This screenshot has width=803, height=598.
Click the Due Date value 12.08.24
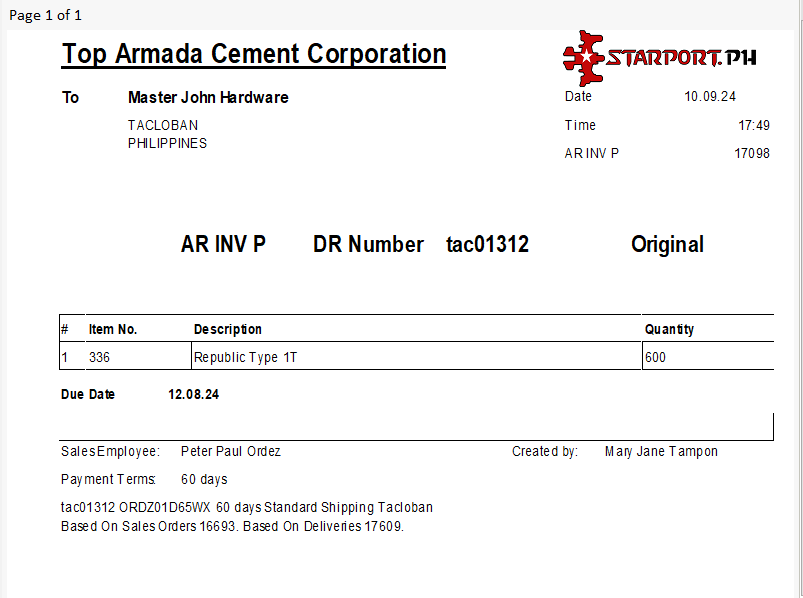pos(194,394)
